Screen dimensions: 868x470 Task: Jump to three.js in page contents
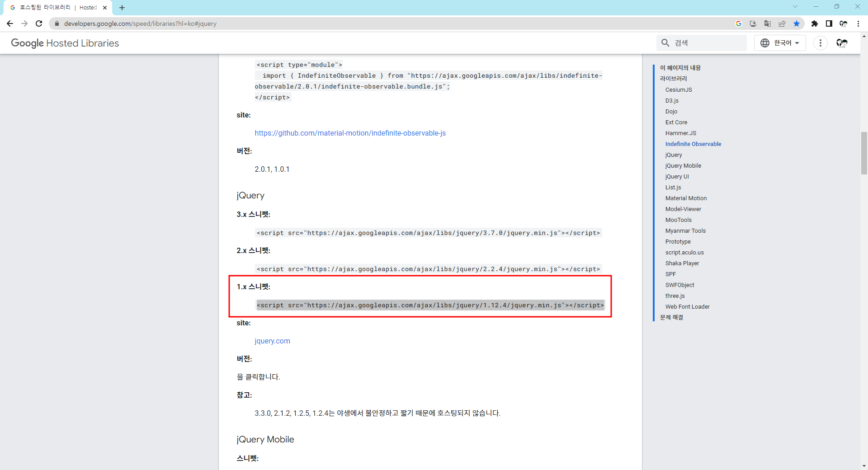point(675,296)
